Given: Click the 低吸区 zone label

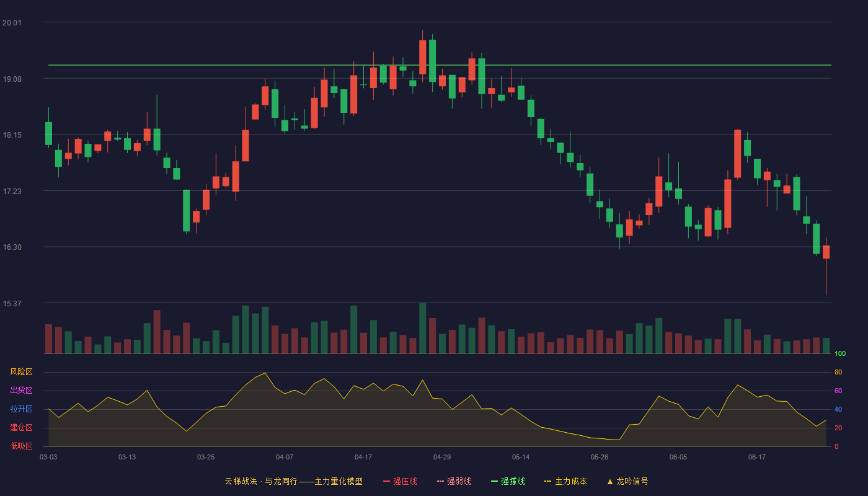Looking at the screenshot, I should coord(21,446).
